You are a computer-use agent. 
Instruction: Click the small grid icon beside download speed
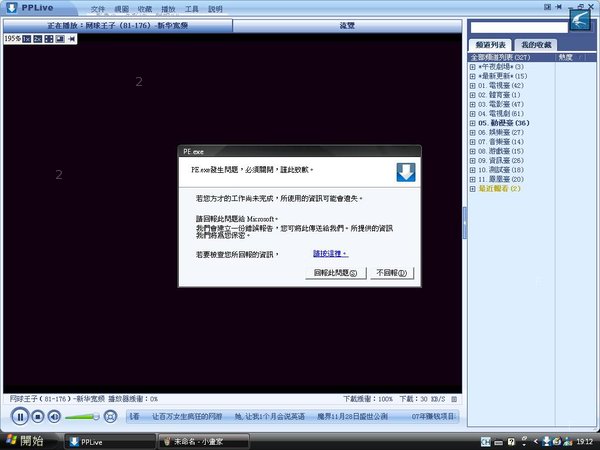[x=454, y=399]
